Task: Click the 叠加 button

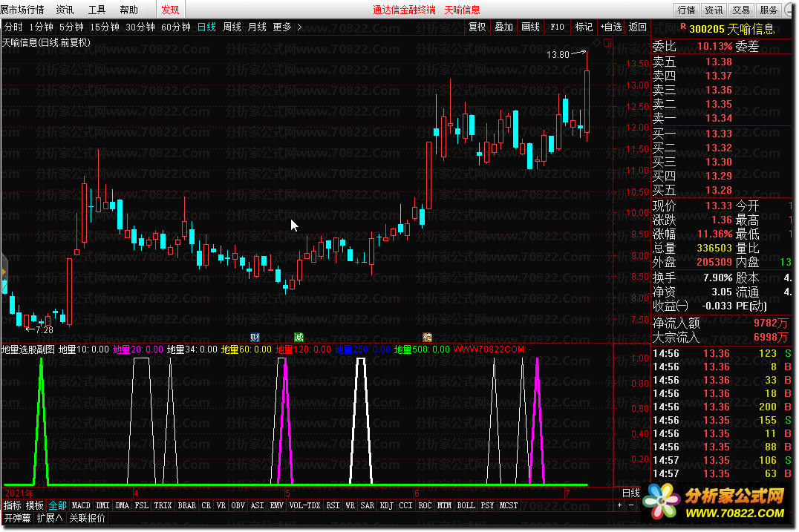Action: coord(504,27)
